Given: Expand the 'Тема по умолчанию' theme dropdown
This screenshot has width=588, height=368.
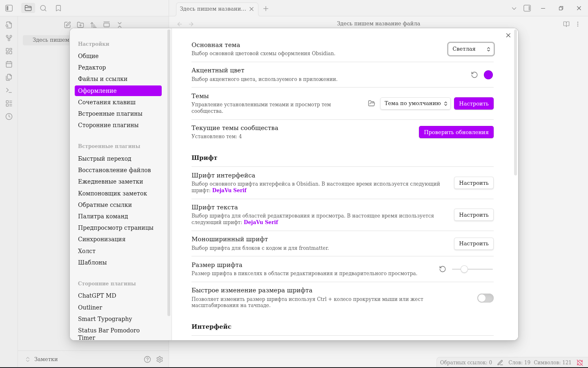Looking at the screenshot, I should [415, 103].
